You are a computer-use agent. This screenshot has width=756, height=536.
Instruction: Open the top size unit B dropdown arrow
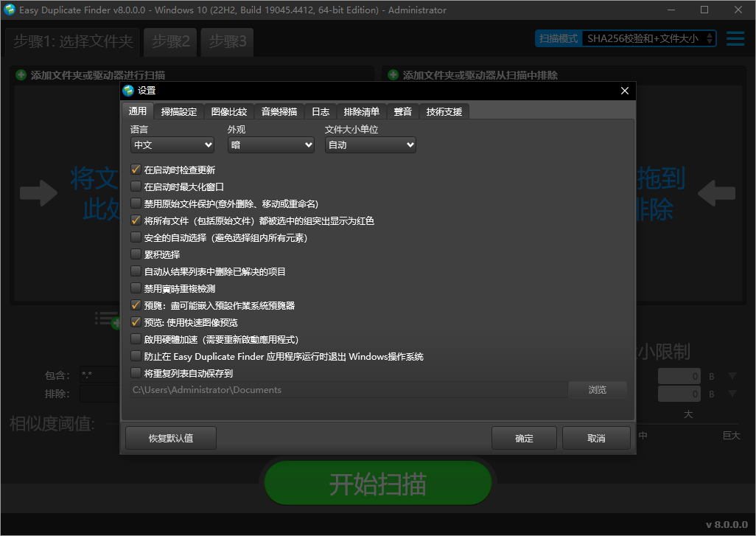pyautogui.click(x=732, y=376)
